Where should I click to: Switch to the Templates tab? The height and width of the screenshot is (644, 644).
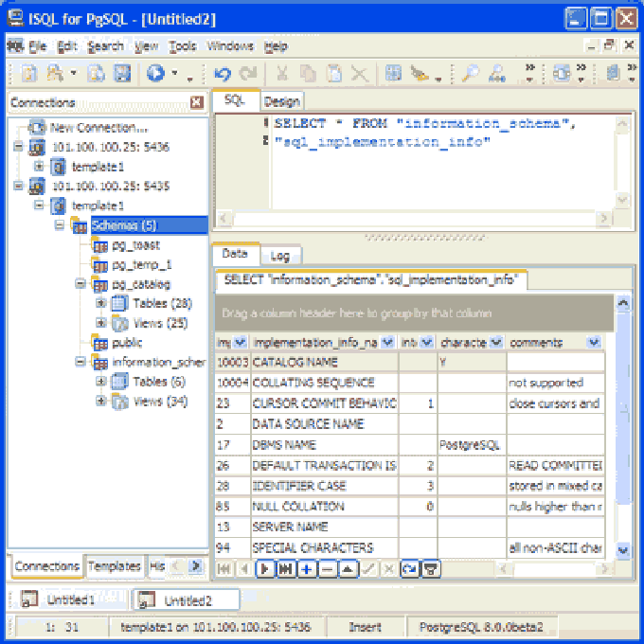pyautogui.click(x=115, y=566)
